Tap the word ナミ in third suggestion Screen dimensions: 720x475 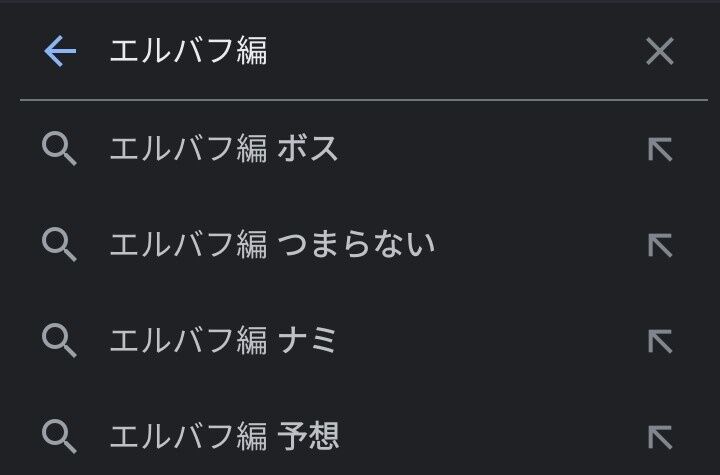pyautogui.click(x=307, y=340)
